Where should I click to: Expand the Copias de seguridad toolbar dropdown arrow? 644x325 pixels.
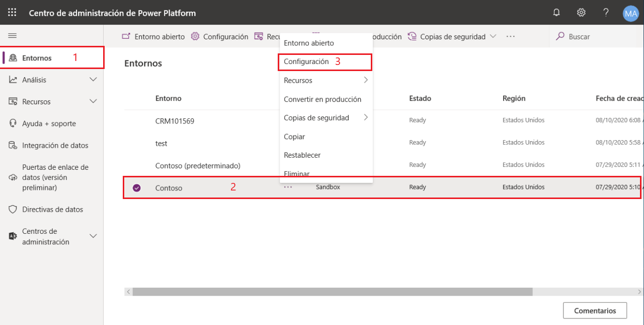(493, 36)
